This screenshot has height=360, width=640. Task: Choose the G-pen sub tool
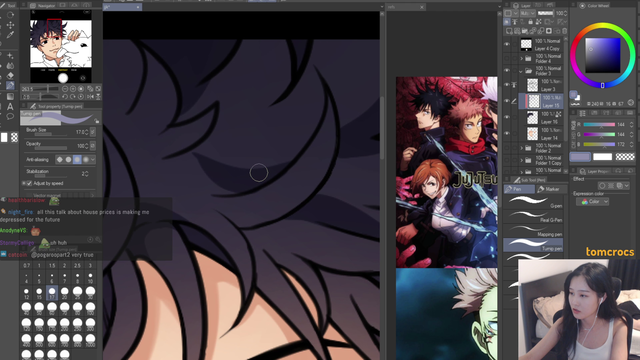(533, 202)
